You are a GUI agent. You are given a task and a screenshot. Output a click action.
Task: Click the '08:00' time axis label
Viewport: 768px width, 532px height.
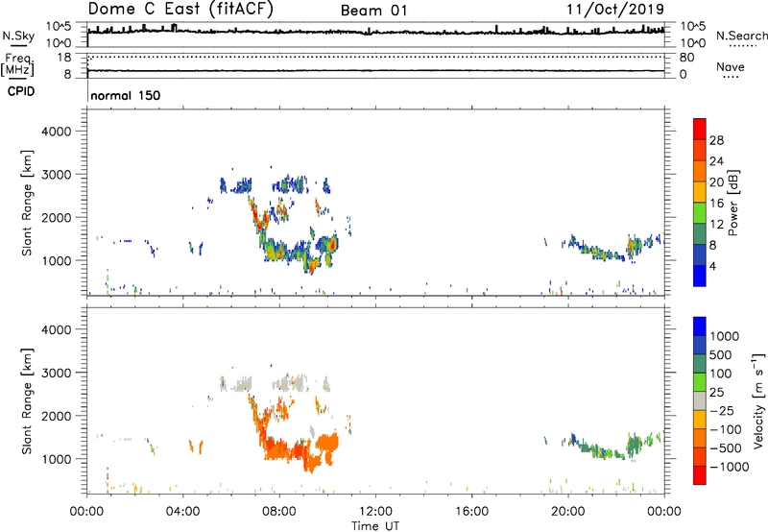279,512
